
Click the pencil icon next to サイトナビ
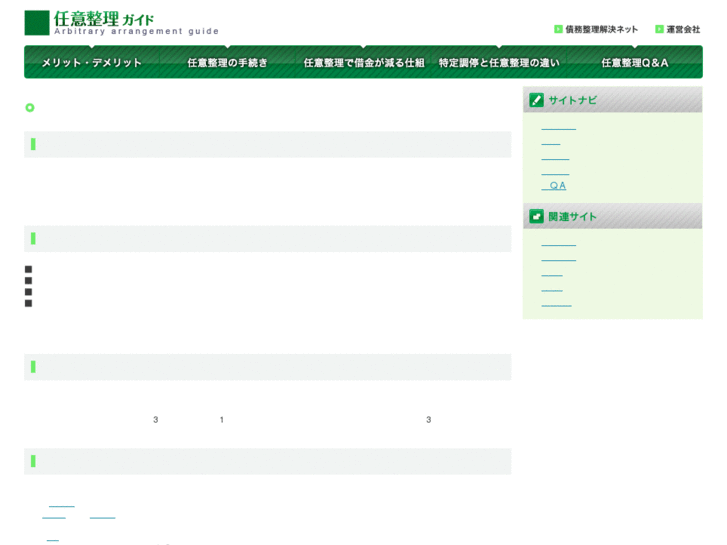tap(536, 100)
